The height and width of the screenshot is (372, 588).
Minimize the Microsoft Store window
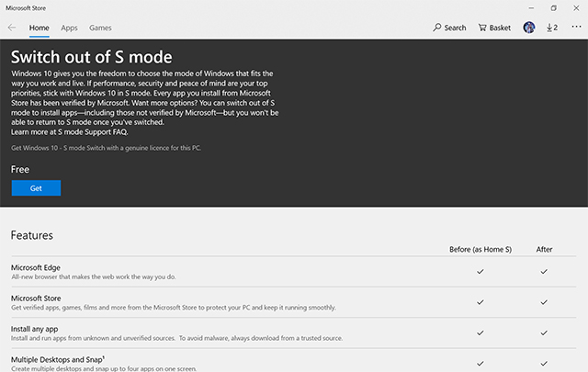pos(531,8)
